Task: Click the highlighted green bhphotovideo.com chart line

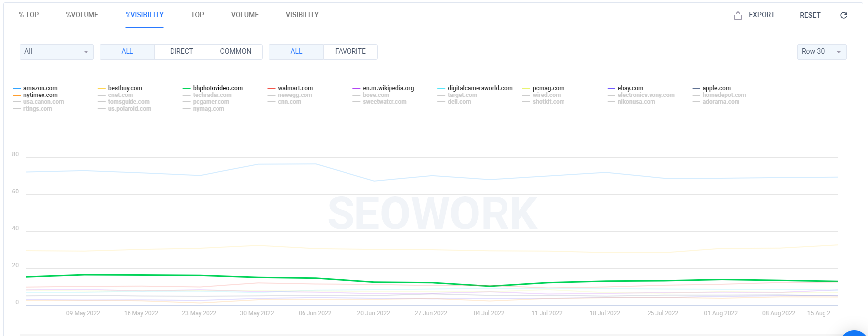Action: pos(432,283)
